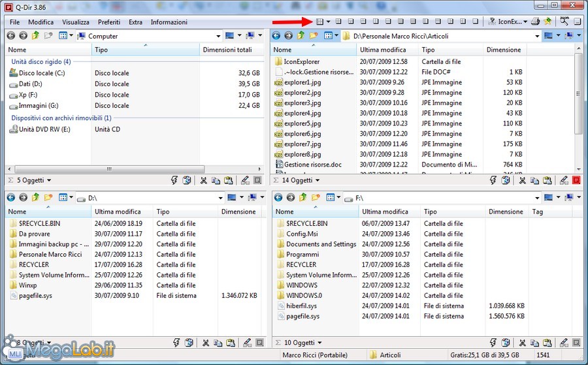Screen dimensions: 588x365
Task: Sort Computer pane by Nome column
Action: [x=48, y=50]
